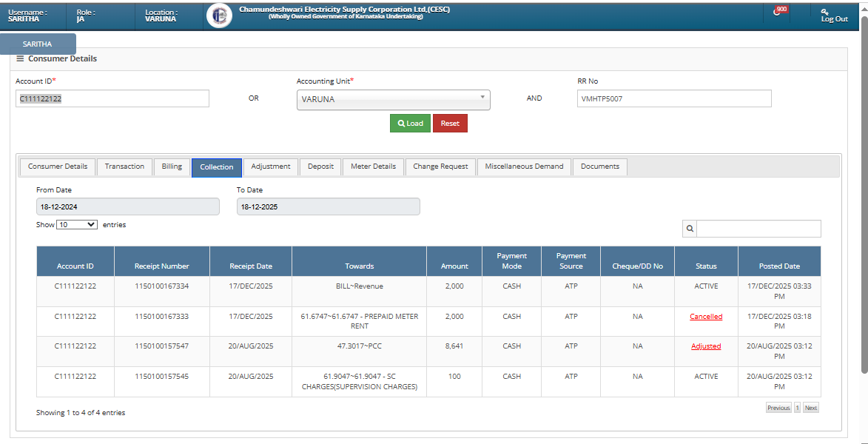The width and height of the screenshot is (868, 444).
Task: Click the Next pagination button
Action: tap(811, 408)
